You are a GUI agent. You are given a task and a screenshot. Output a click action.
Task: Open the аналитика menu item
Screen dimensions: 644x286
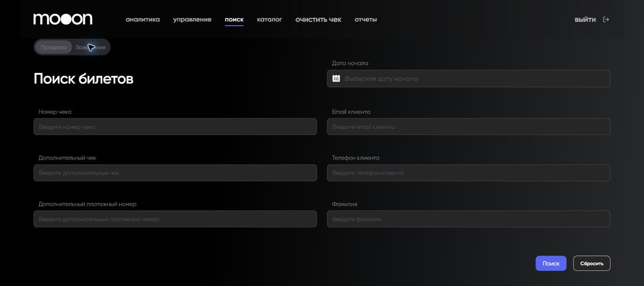tap(143, 19)
